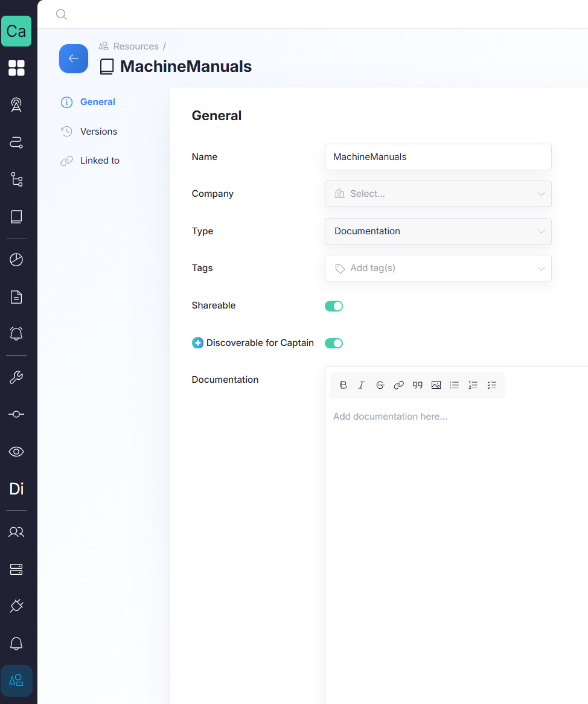This screenshot has width=588, height=704.
Task: Open the route flow icon in sidebar
Action: pyautogui.click(x=16, y=142)
